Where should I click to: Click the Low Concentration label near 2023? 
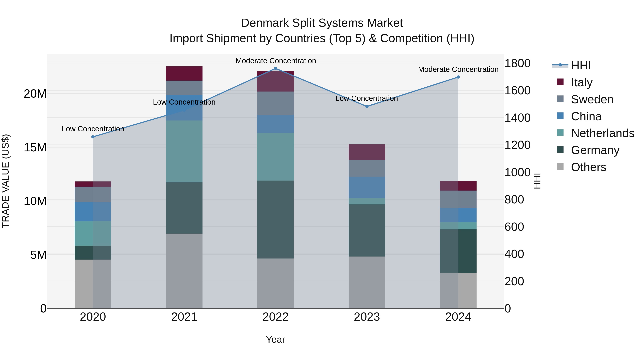[x=367, y=98]
